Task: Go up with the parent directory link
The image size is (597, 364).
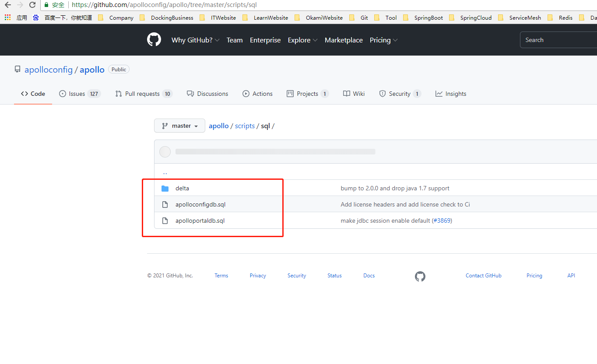Action: tap(165, 172)
